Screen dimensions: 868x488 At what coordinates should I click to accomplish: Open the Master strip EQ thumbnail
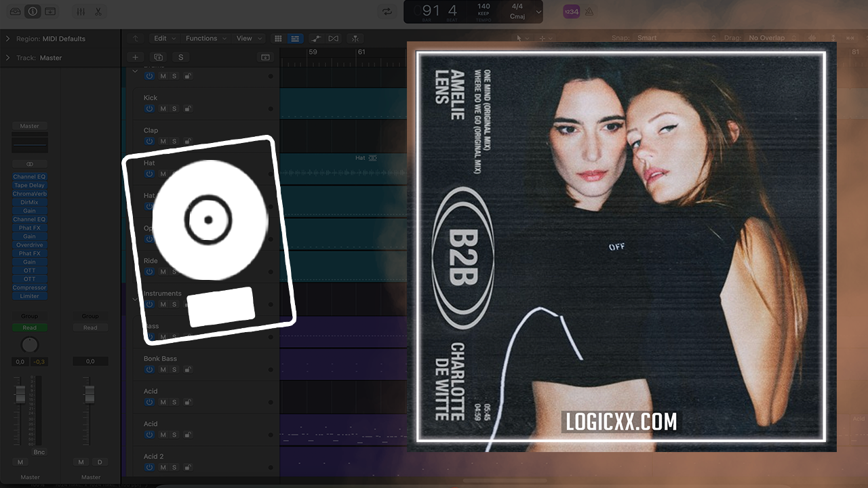click(x=30, y=142)
